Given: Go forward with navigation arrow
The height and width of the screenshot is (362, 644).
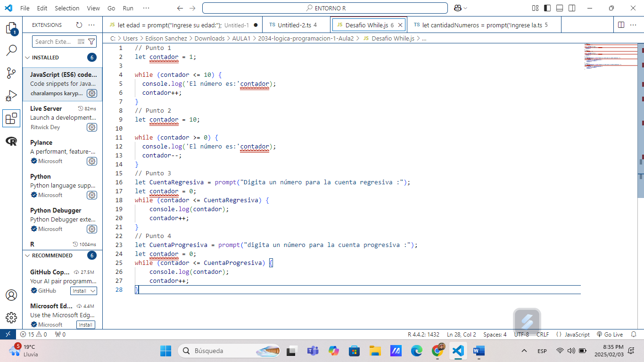Looking at the screenshot, I should coord(192,8).
